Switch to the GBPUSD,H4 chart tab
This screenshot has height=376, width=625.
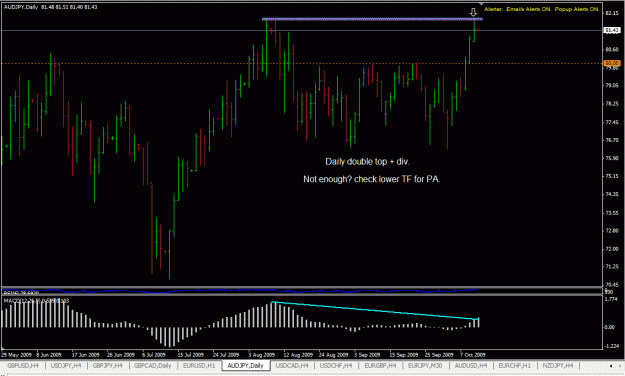pos(23,365)
